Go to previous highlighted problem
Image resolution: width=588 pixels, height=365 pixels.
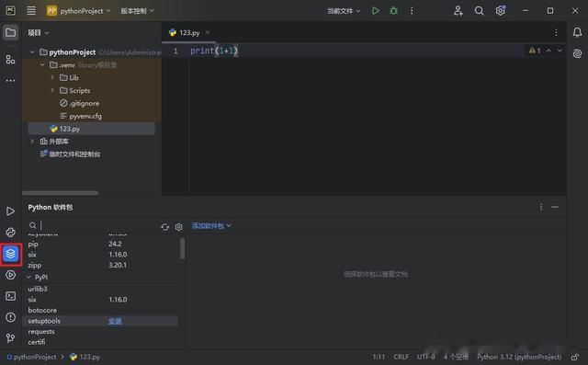click(548, 51)
